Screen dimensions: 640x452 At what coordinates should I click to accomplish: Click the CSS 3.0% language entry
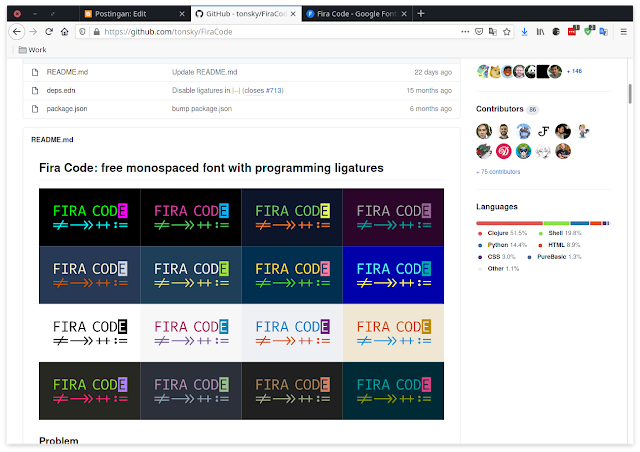pos(496,257)
